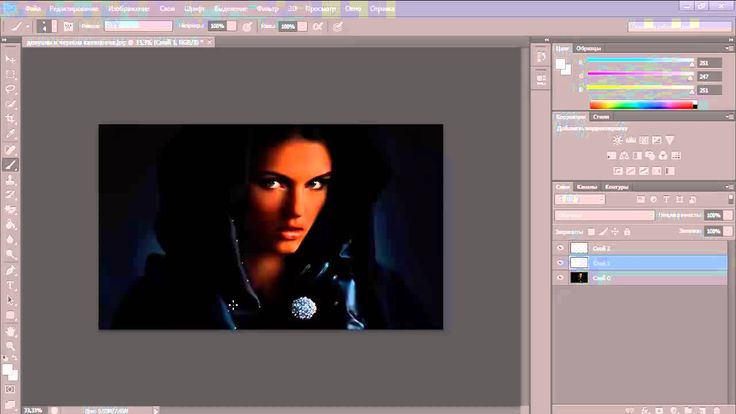Toggle the Brush panel button
Image resolution: width=736 pixels, height=414 pixels.
click(x=69, y=27)
